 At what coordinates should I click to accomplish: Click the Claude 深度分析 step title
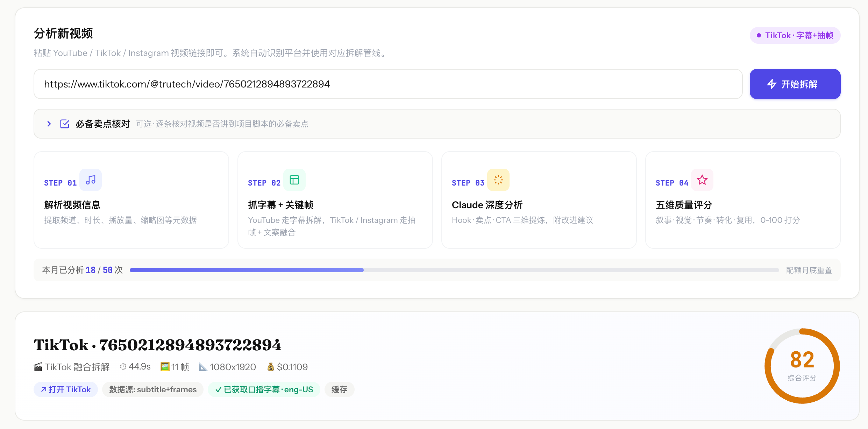[487, 205]
